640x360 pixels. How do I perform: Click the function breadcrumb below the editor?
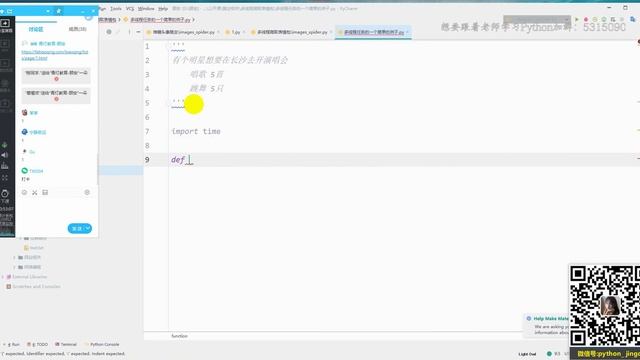[x=179, y=336]
